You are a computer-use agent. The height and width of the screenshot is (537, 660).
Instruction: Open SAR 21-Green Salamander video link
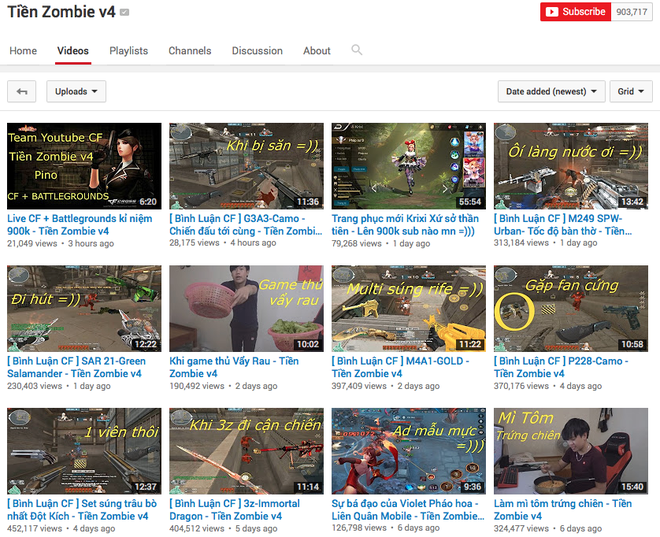(76, 367)
